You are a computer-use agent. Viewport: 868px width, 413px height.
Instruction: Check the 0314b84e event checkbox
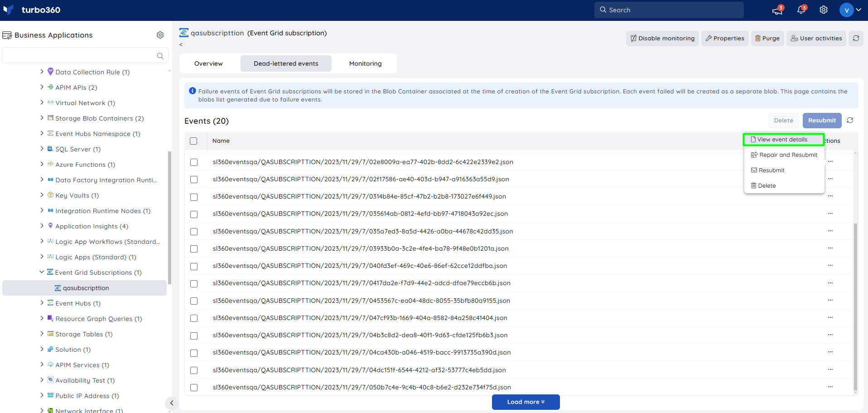pos(194,197)
